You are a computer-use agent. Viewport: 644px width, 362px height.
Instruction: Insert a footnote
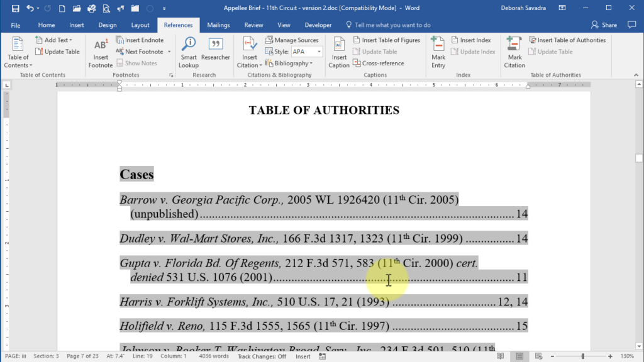100,53
